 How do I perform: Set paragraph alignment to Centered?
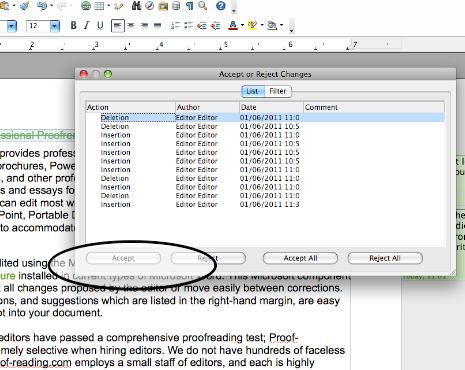point(131,25)
